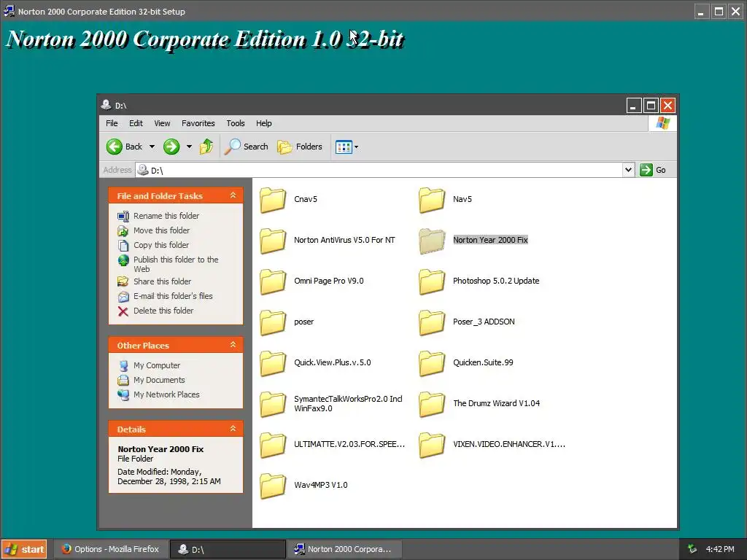Select the Nav5 folder icon

[x=432, y=200]
